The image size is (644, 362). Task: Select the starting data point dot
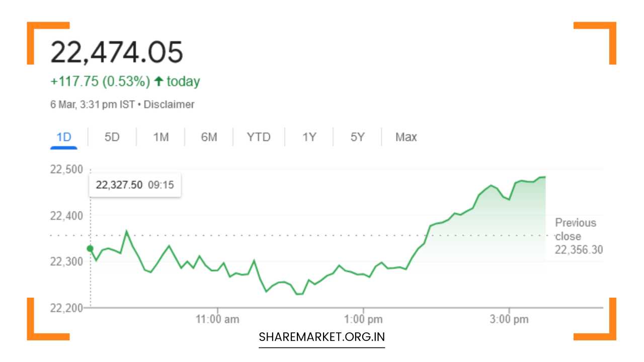click(91, 248)
